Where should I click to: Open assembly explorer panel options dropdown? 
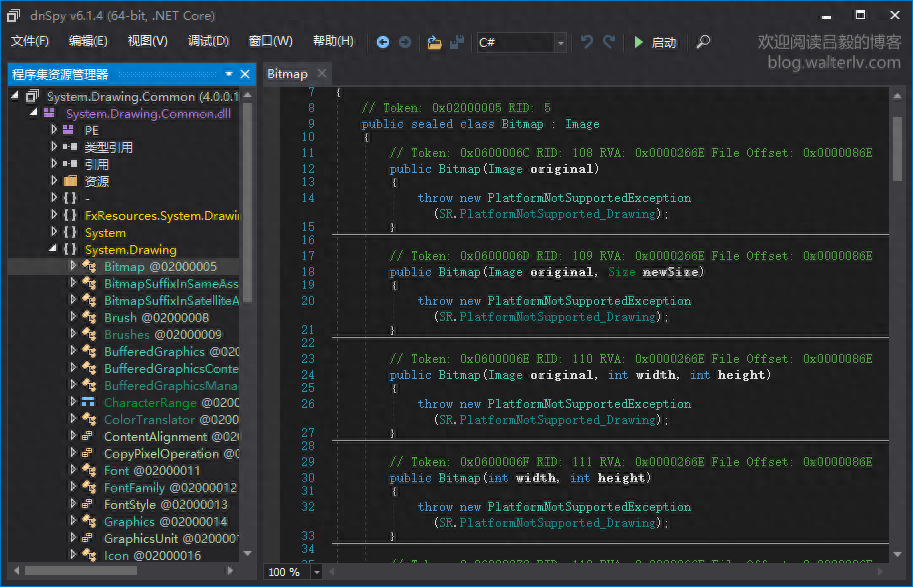coord(229,74)
